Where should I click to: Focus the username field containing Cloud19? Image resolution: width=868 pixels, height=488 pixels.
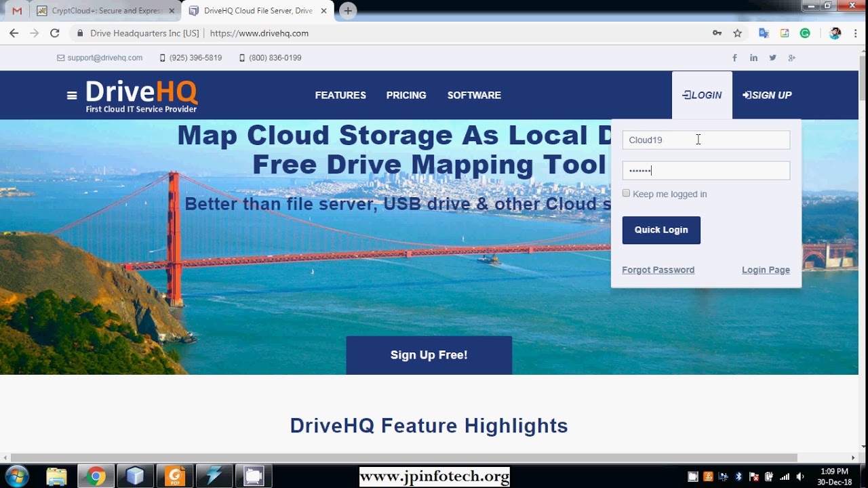(x=706, y=140)
